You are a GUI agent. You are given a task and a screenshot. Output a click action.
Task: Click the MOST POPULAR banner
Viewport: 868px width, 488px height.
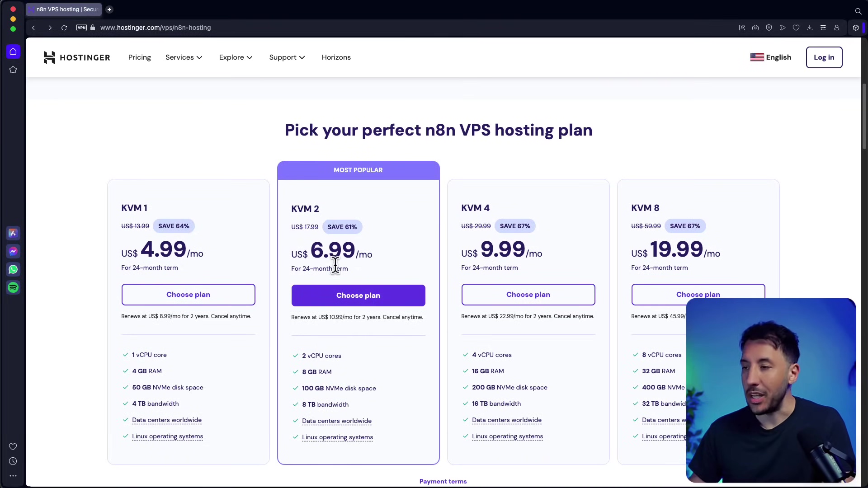(359, 170)
